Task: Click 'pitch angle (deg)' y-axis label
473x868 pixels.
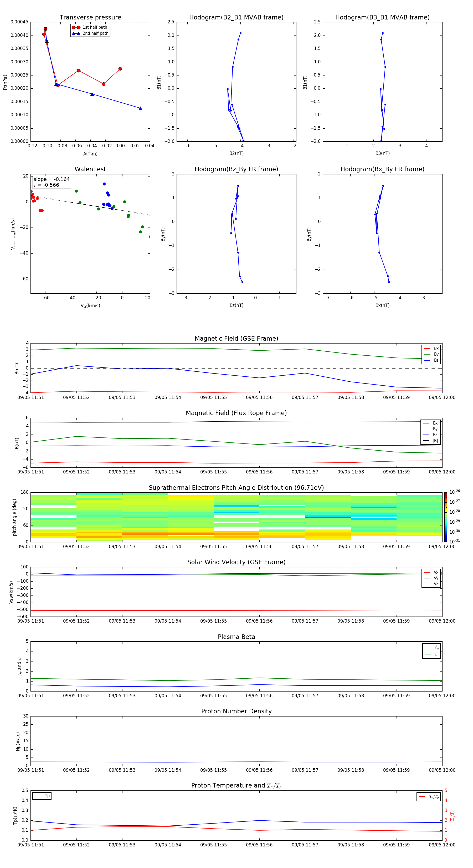Action: pyautogui.click(x=14, y=517)
